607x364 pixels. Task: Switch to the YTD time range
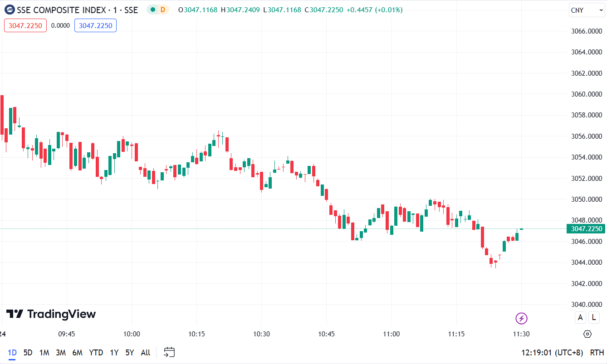[x=96, y=353]
